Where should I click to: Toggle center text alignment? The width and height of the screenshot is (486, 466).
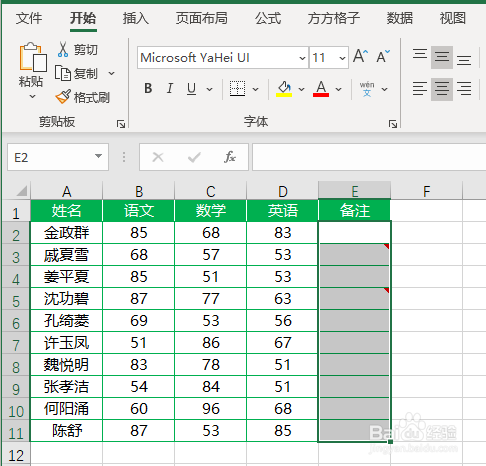[442, 89]
